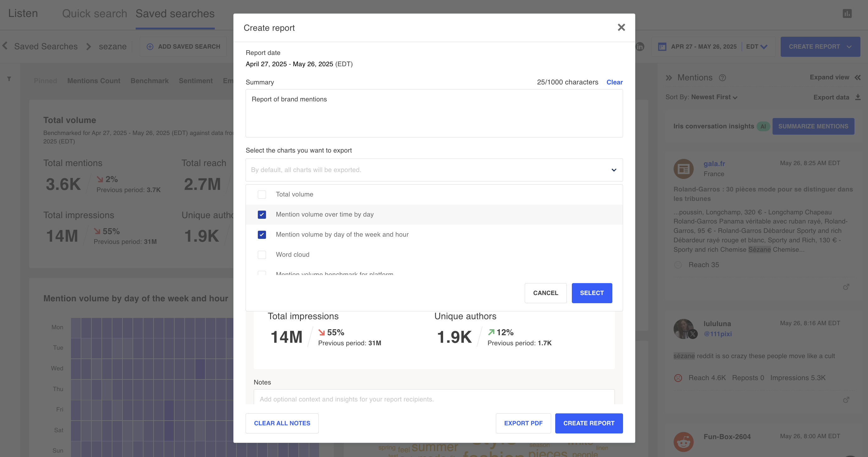Click the Summarize Mentions button
This screenshot has width=868, height=457.
(x=813, y=126)
